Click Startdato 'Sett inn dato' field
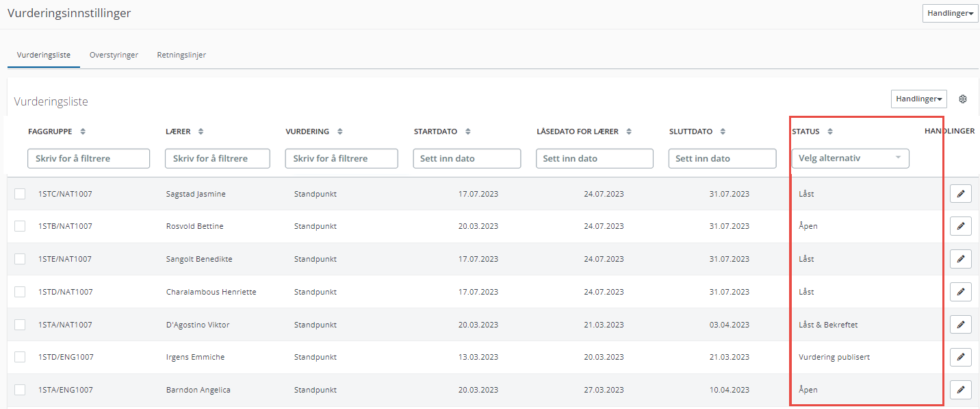980x409 pixels. click(x=467, y=158)
